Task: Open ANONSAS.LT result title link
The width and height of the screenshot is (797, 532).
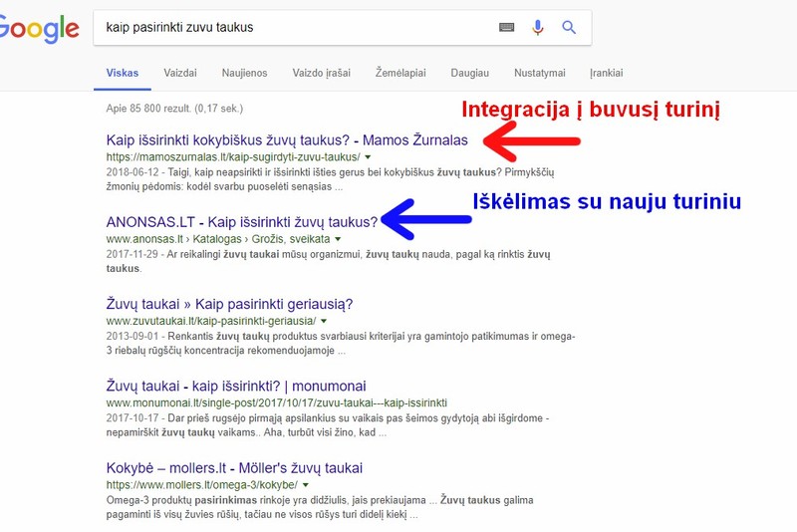Action: click(x=242, y=222)
